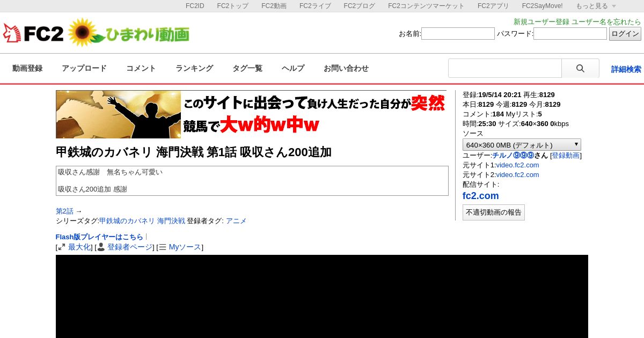Click ユーザー名を忘れたら link
The image size is (644, 338).
click(x=606, y=22)
